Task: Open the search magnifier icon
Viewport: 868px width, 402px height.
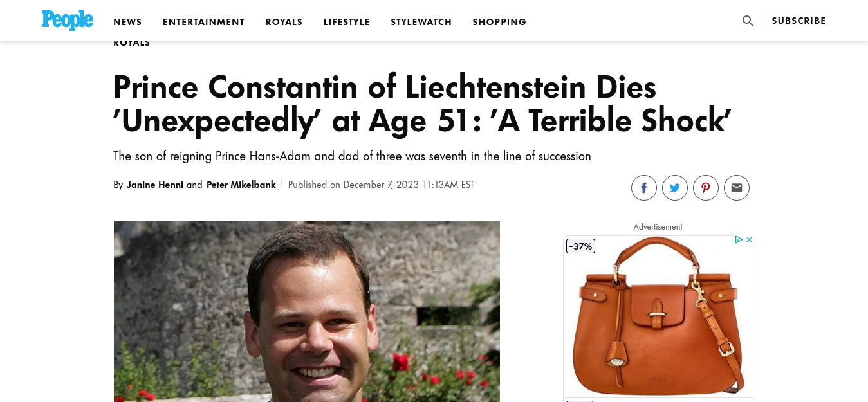Action: [x=748, y=21]
